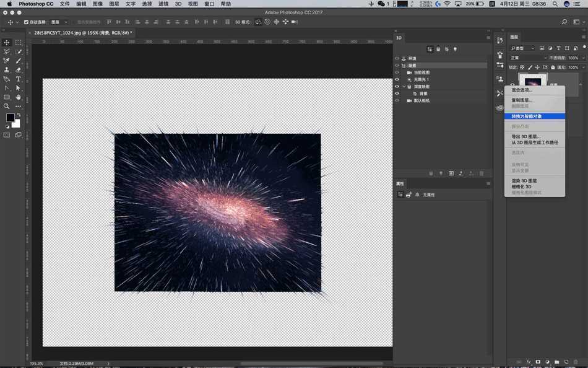
Task: Hide the 默认相机 item
Action: point(397,100)
